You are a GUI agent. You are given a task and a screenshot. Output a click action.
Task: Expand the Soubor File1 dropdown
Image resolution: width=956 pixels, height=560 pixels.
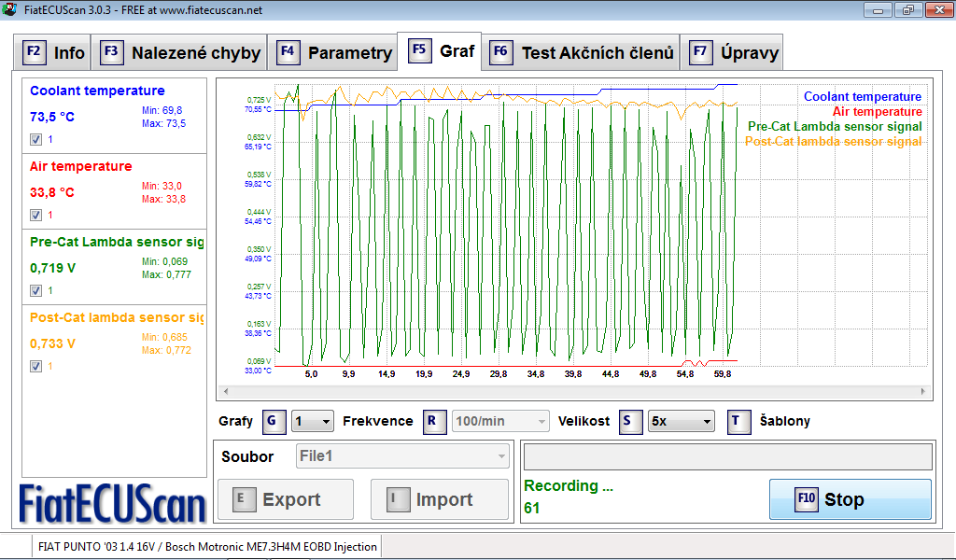click(403, 456)
